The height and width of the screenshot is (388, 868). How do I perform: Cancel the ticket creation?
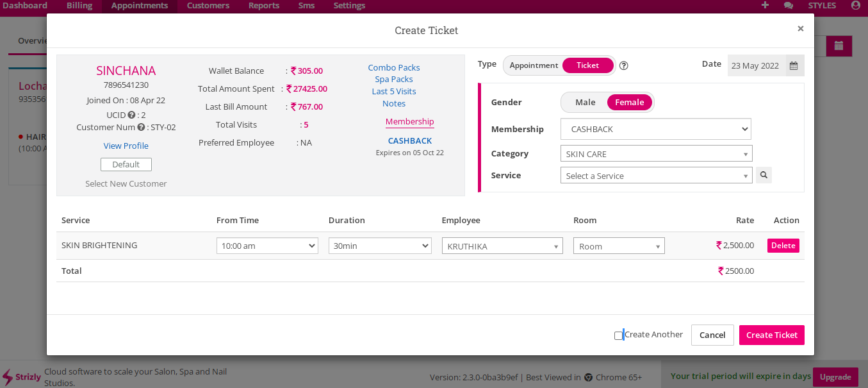point(712,335)
